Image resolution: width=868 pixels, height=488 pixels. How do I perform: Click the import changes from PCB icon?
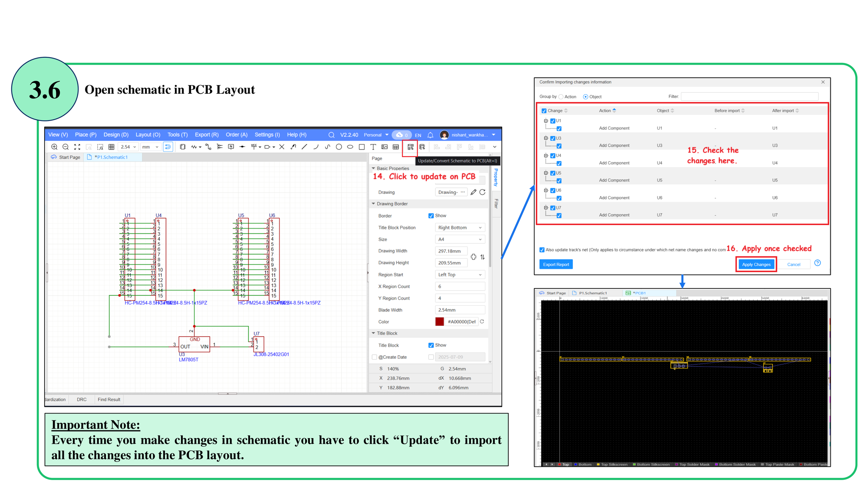(422, 147)
